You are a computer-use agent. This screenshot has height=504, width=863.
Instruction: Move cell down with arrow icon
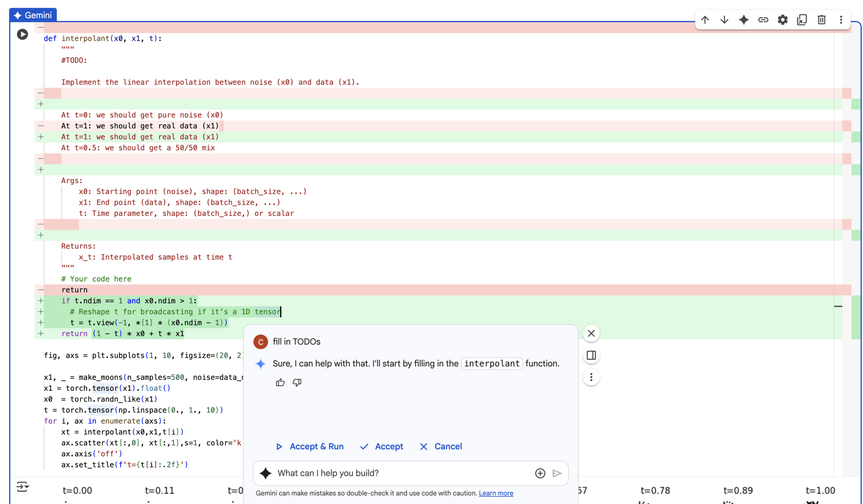(x=724, y=20)
